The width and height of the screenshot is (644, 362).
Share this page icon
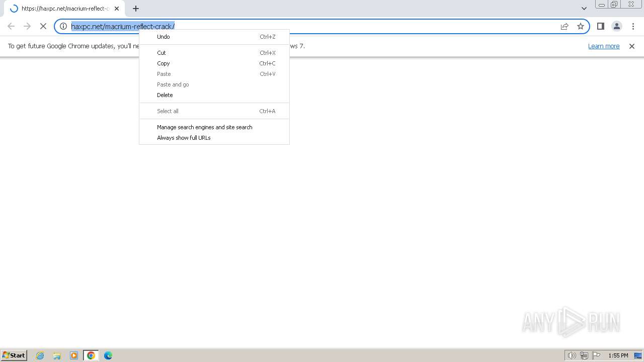pyautogui.click(x=565, y=26)
